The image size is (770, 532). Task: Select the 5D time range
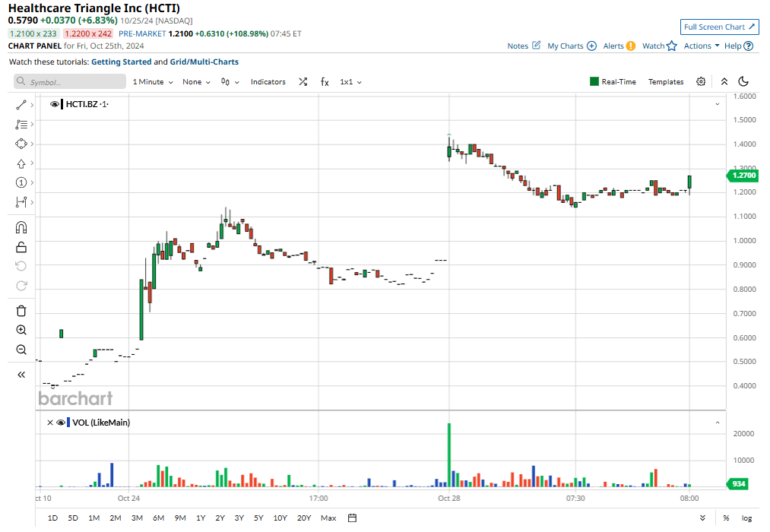coord(73,518)
